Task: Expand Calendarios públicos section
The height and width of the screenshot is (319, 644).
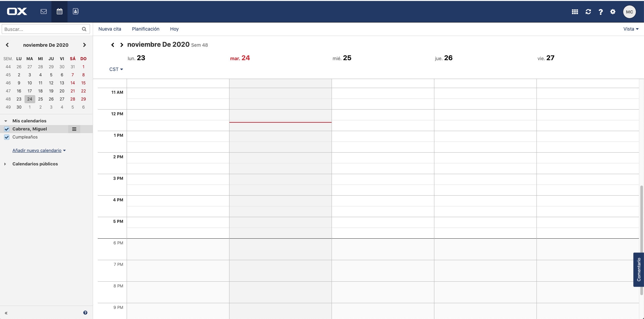Action: click(x=5, y=164)
